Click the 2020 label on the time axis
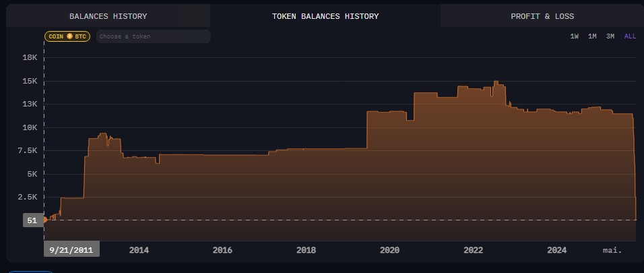Image resolution: width=644 pixels, height=273 pixels. click(389, 250)
